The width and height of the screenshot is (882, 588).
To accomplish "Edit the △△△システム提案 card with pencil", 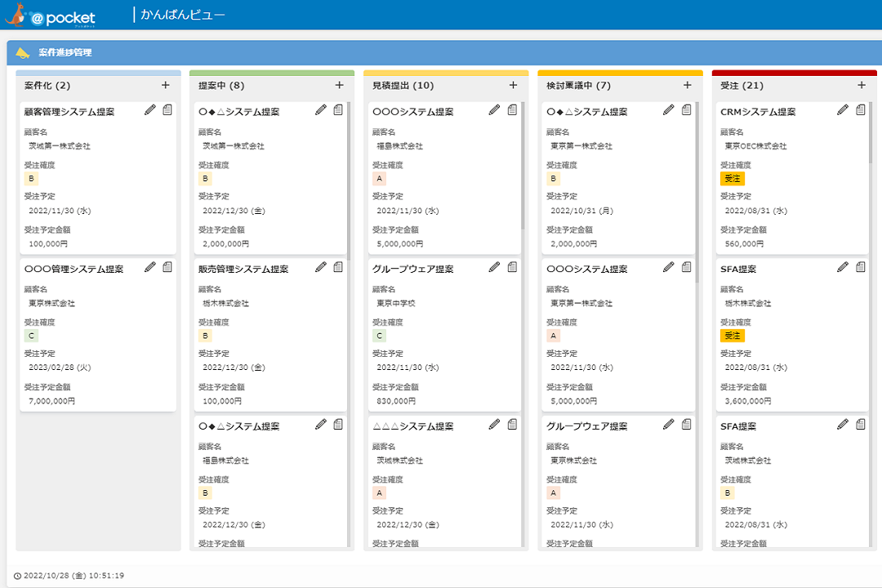I will tap(494, 425).
